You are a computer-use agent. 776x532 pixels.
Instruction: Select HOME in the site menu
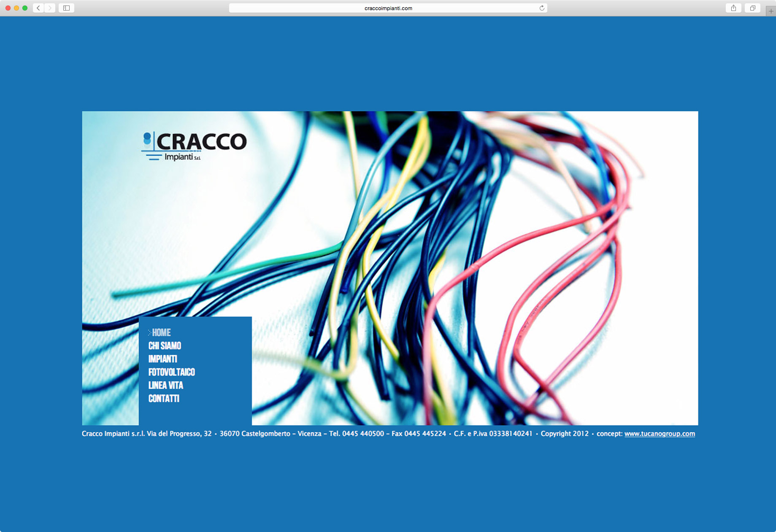pos(161,332)
